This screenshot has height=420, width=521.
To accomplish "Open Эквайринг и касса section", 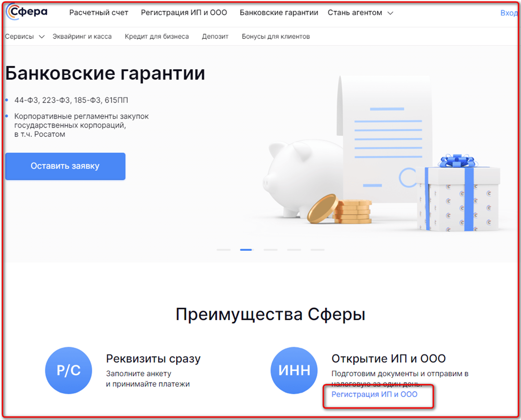I will click(x=82, y=36).
